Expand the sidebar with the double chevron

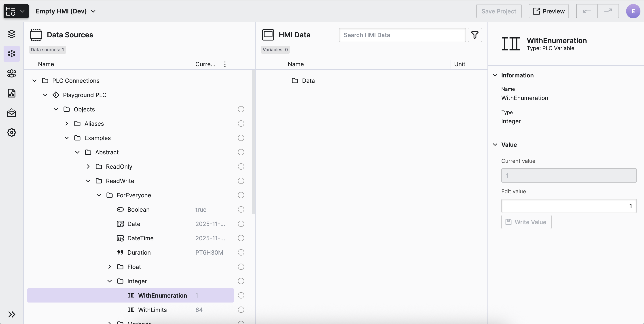pos(11,314)
